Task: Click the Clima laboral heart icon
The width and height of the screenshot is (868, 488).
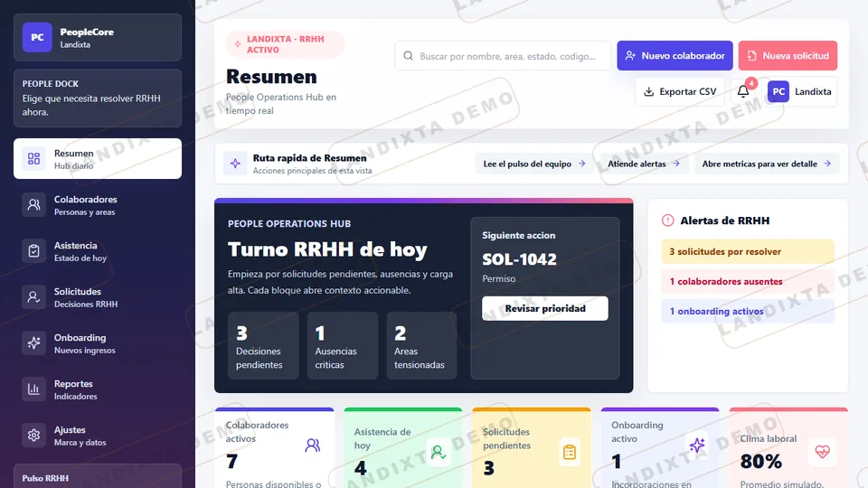Action: [x=822, y=452]
